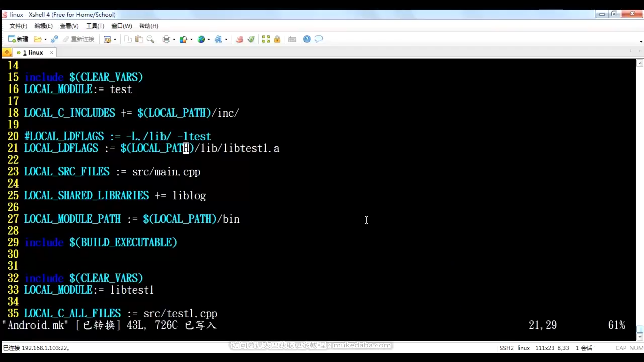Click 'src/test1.cpp' on line 35
The height and width of the screenshot is (362, 644).
181,313
